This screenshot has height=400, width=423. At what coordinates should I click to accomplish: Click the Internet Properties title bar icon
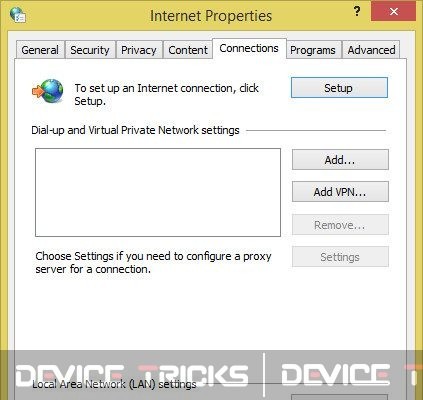[18, 15]
